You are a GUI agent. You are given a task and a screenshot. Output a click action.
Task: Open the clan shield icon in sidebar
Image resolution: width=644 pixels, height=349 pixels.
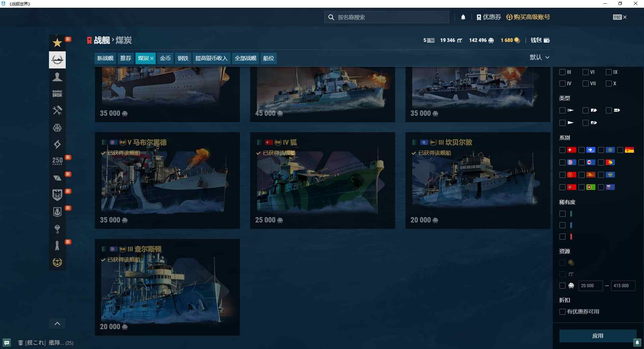coord(57,195)
